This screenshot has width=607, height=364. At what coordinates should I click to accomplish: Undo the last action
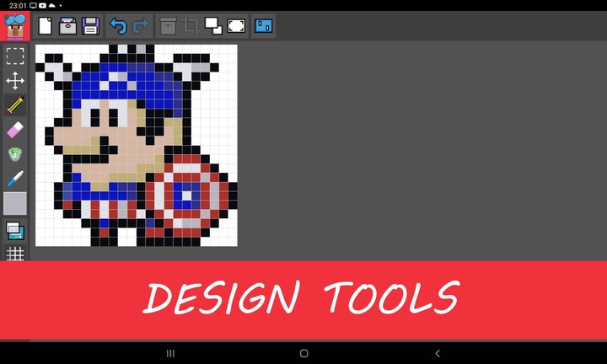pyautogui.click(x=118, y=26)
